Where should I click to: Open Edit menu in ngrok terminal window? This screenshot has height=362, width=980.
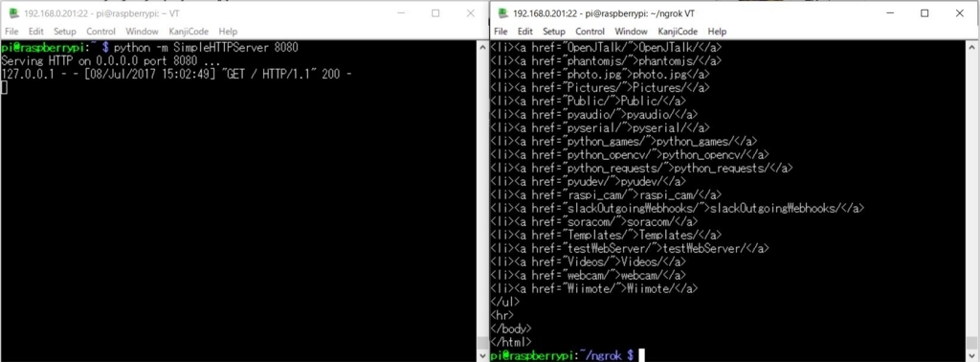click(525, 32)
